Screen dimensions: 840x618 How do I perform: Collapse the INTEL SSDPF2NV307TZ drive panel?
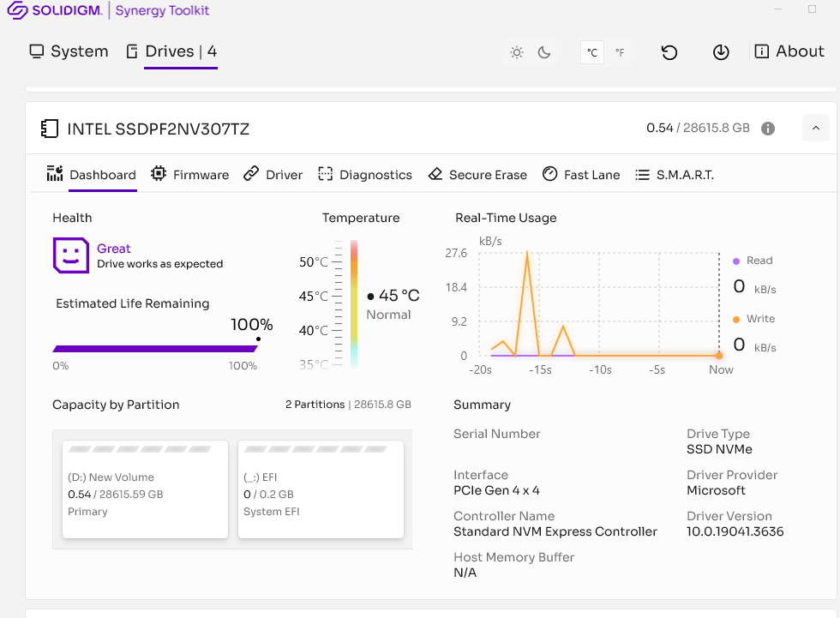[816, 128]
